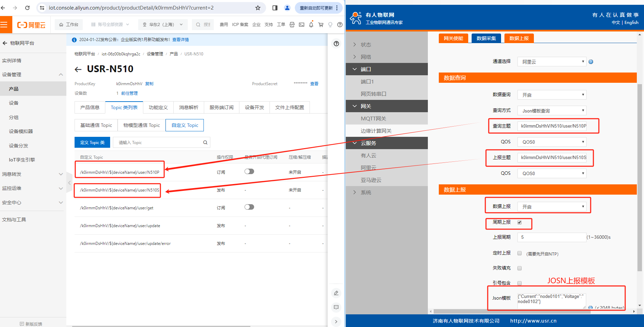Enable the 定时上报 checkbox
The width and height of the screenshot is (644, 327).
[520, 253]
